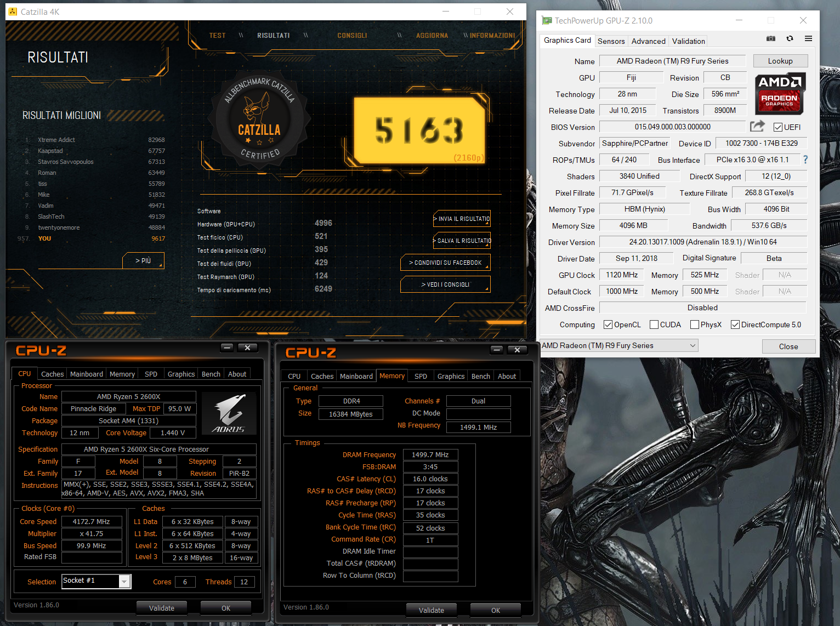Open the GPU-Z hamburger menu
Screen dimensions: 840x626
coord(808,38)
